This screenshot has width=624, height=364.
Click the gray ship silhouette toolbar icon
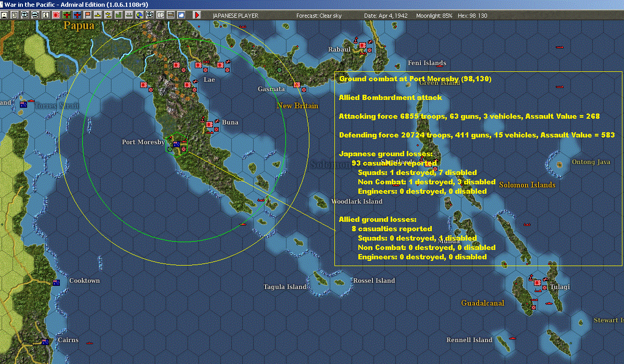point(129,15)
